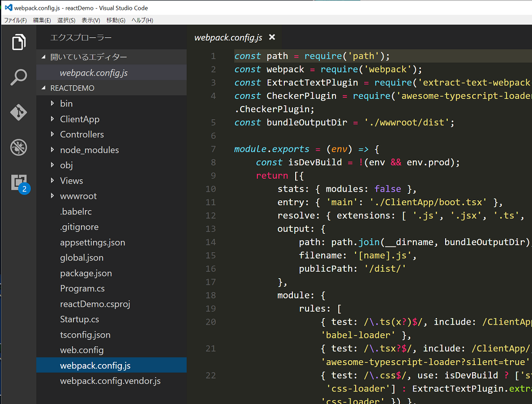This screenshot has height=404, width=532.
Task: Open the 編集(E) menu
Action: pyautogui.click(x=42, y=21)
